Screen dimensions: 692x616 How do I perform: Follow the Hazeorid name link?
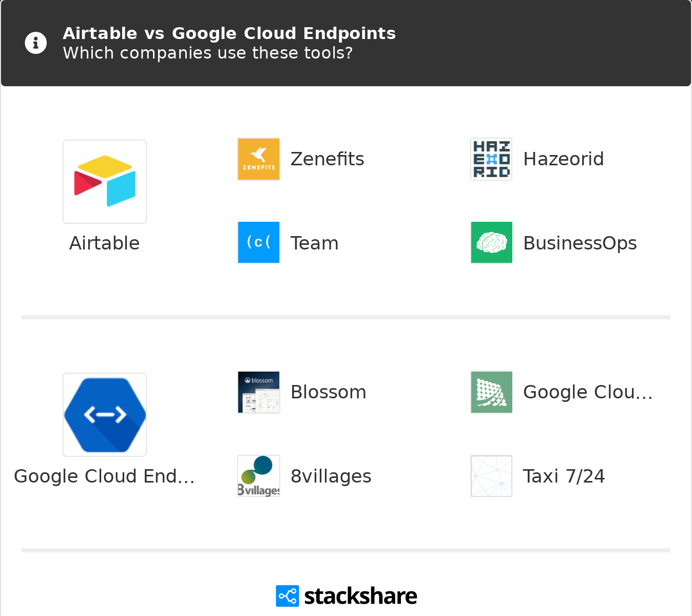pyautogui.click(x=563, y=159)
